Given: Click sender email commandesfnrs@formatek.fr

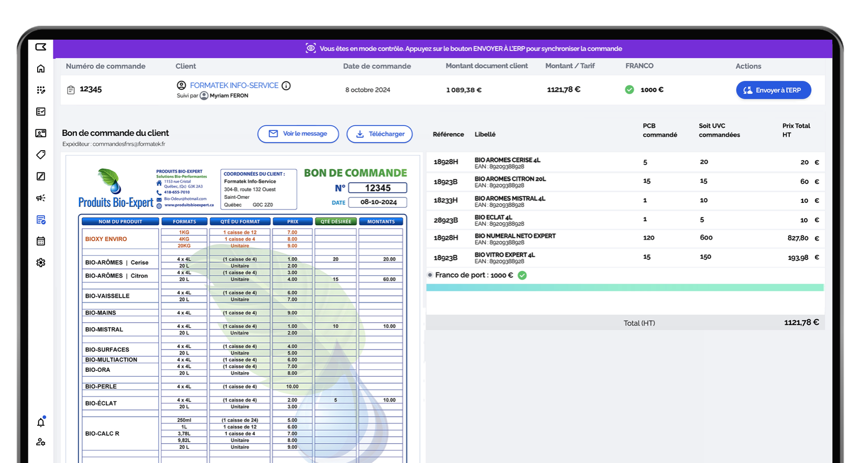Looking at the screenshot, I should [x=129, y=144].
